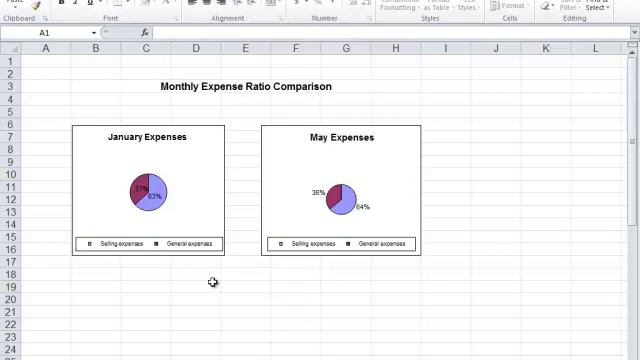Select column H header

[396, 49]
